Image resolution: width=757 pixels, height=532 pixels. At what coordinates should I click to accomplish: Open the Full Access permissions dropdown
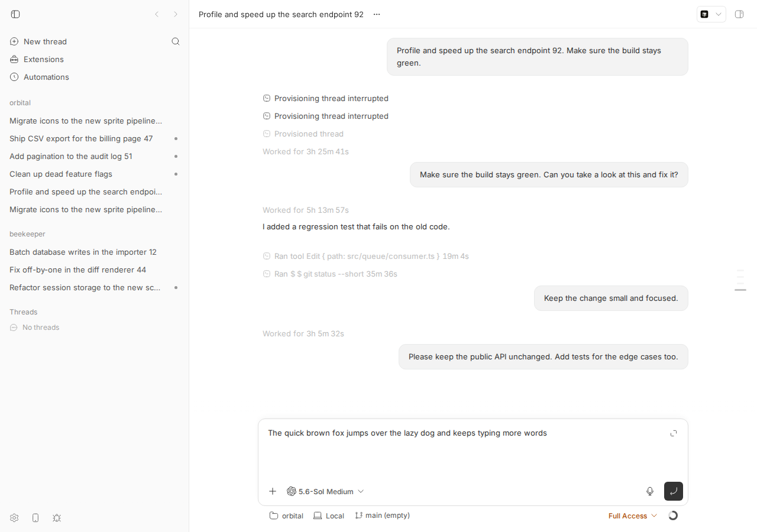pos(633,516)
